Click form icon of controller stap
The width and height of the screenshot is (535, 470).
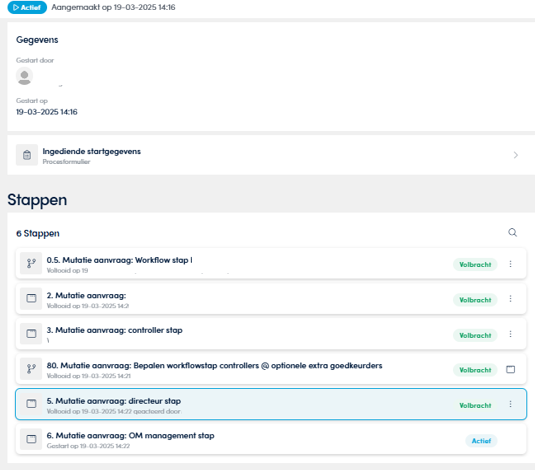pos(31,333)
